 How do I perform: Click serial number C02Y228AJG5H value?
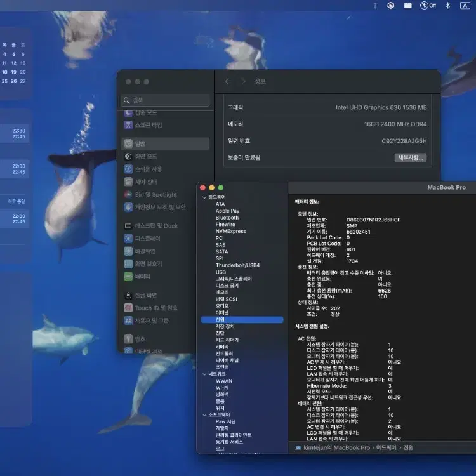pos(404,141)
